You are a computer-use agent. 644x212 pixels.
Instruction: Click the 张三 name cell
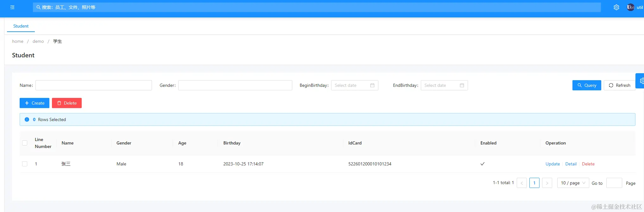coord(66,164)
